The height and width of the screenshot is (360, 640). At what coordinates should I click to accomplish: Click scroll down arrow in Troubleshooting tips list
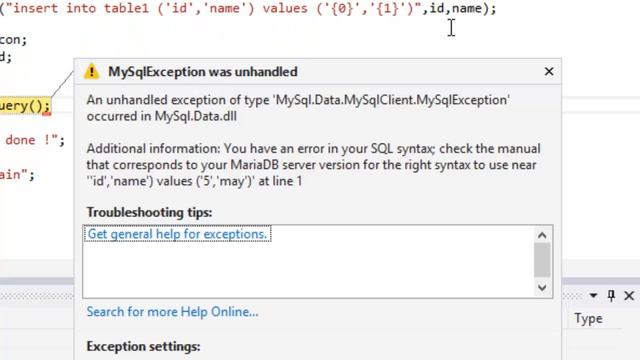pyautogui.click(x=542, y=288)
